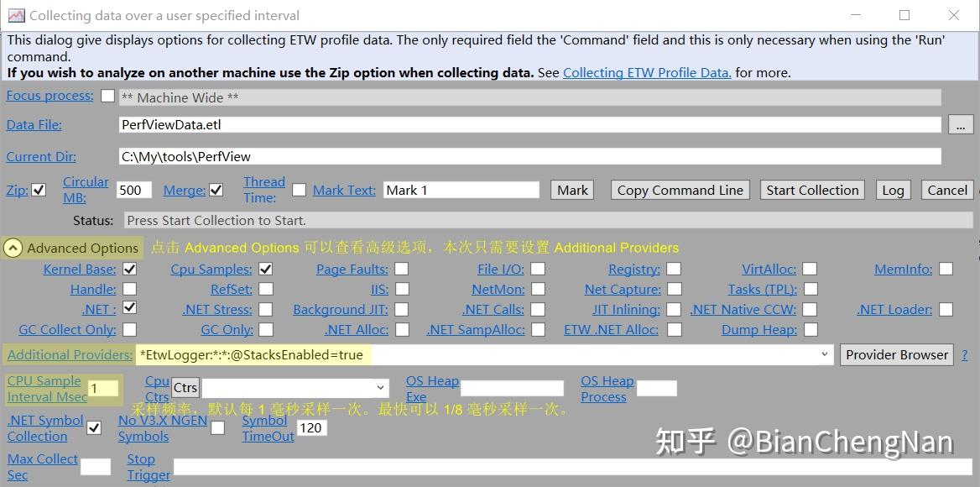Image resolution: width=980 pixels, height=487 pixels.
Task: Open the Cpu Ctrs dropdown list
Action: [x=379, y=387]
